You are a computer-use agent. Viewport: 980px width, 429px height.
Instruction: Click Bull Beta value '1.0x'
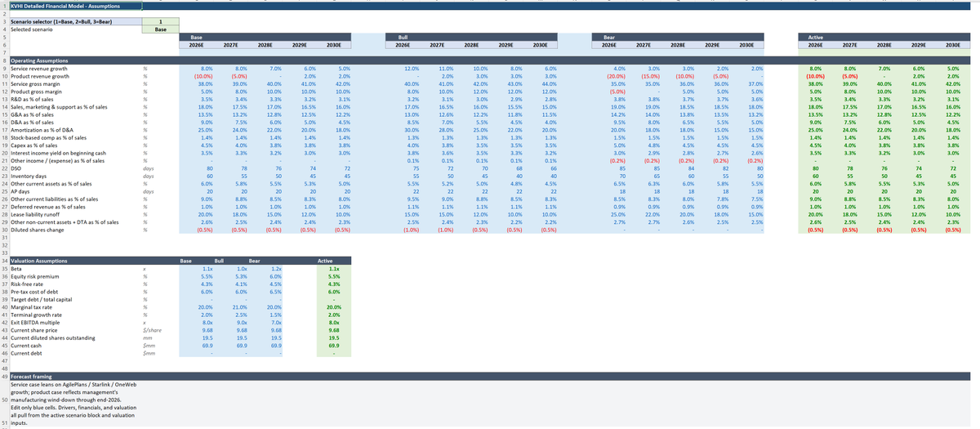pyautogui.click(x=243, y=268)
